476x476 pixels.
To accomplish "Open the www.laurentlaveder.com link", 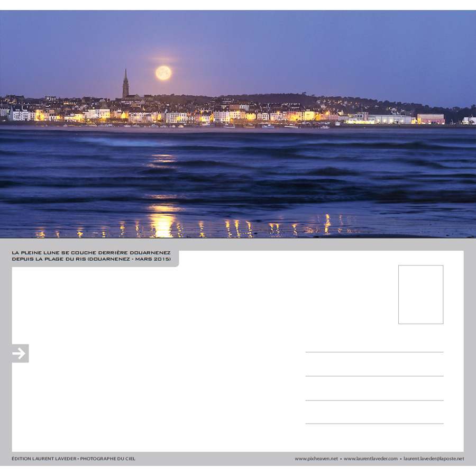I will (371, 459).
